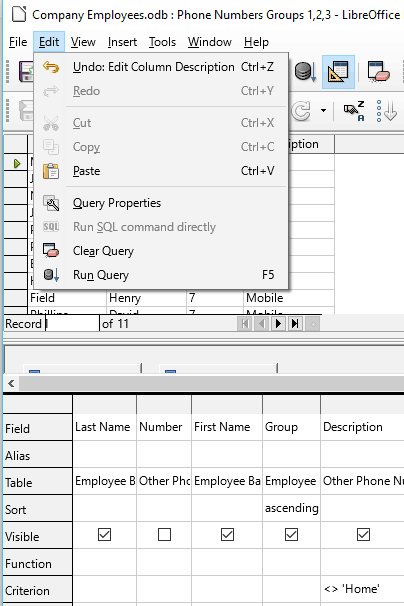Choose Undo: Edit Column Description

161,67
